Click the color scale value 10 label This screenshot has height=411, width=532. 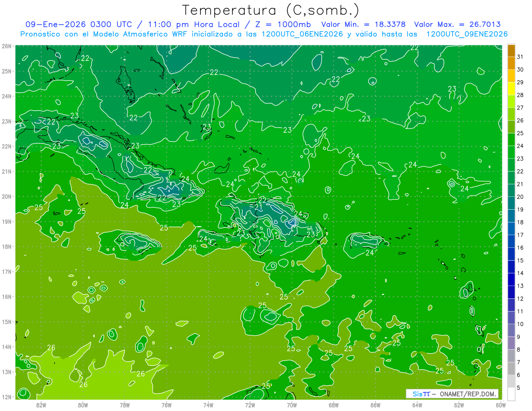click(520, 324)
